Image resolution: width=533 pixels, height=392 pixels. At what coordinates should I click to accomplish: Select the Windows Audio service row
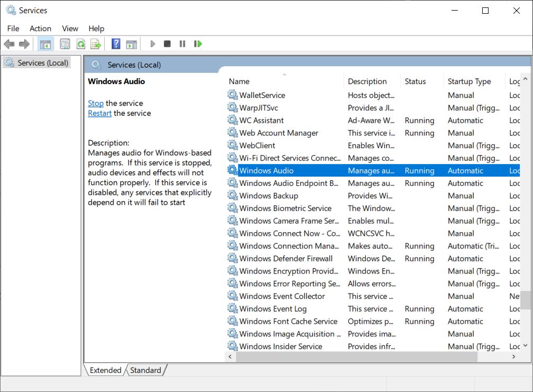tap(373, 170)
